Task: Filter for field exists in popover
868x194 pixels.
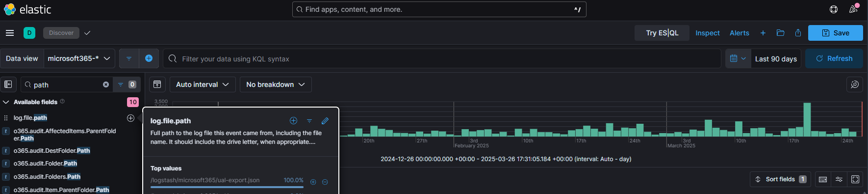Action: click(x=309, y=121)
